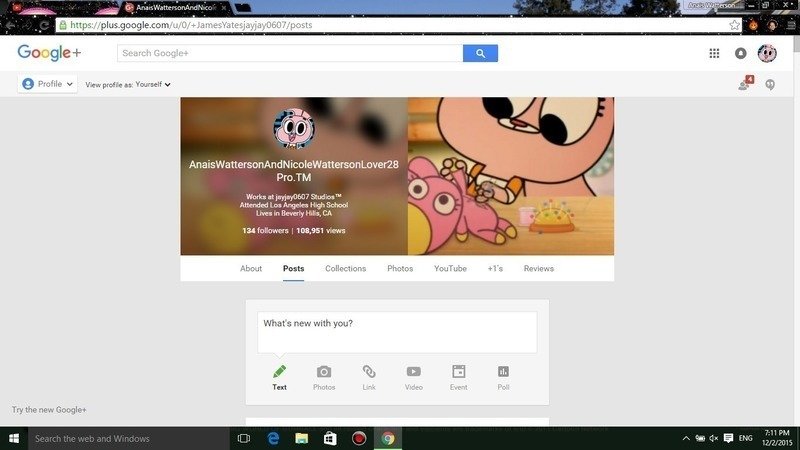The height and width of the screenshot is (450, 800).
Task: Open the Google apps grid
Action: (x=714, y=54)
